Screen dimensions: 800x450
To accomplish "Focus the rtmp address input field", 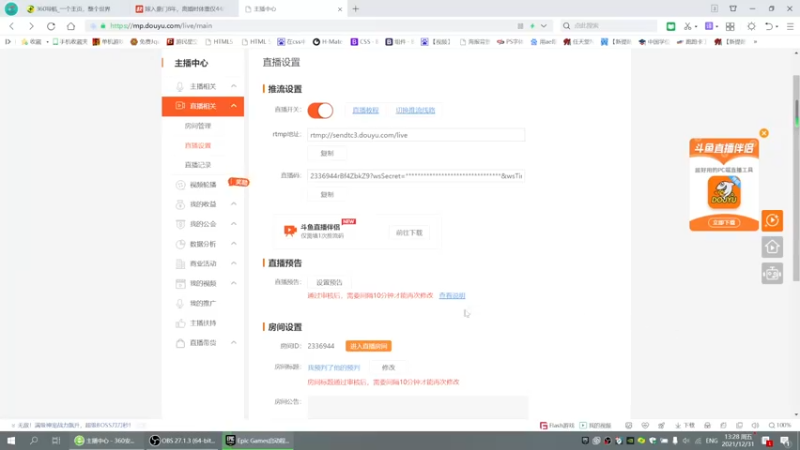I will pyautogui.click(x=416, y=135).
